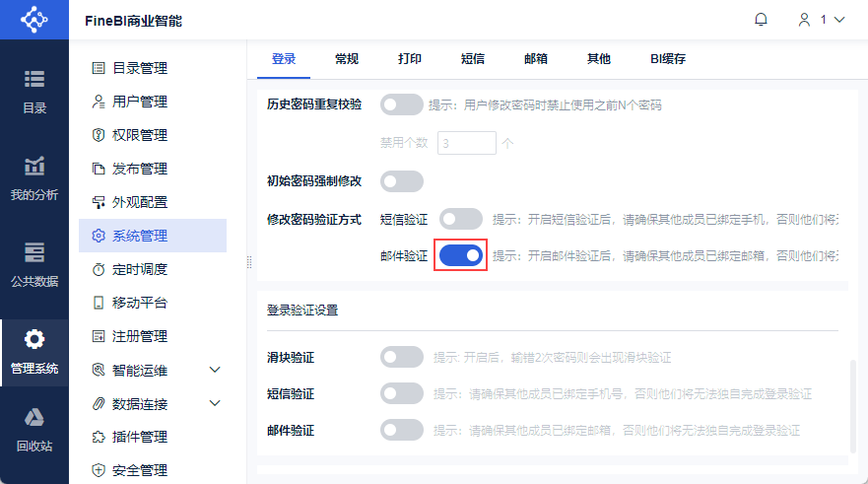Viewport: 868px width, 484px height.
Task: Click the 定时调度 clock icon
Action: [99, 269]
